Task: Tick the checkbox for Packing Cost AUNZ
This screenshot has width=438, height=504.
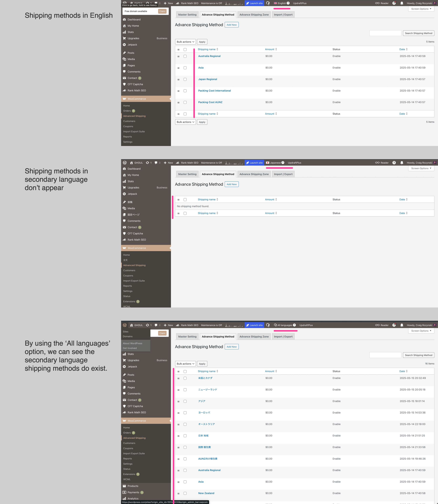Action: tap(185, 102)
